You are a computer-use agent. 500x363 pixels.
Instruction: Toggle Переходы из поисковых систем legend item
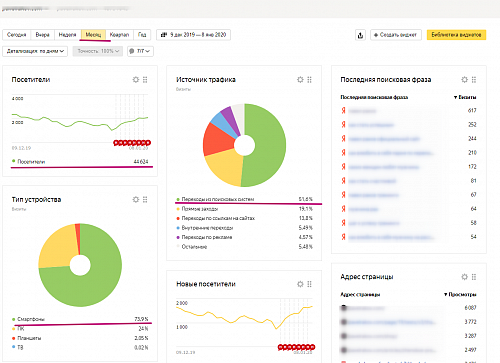tap(215, 199)
